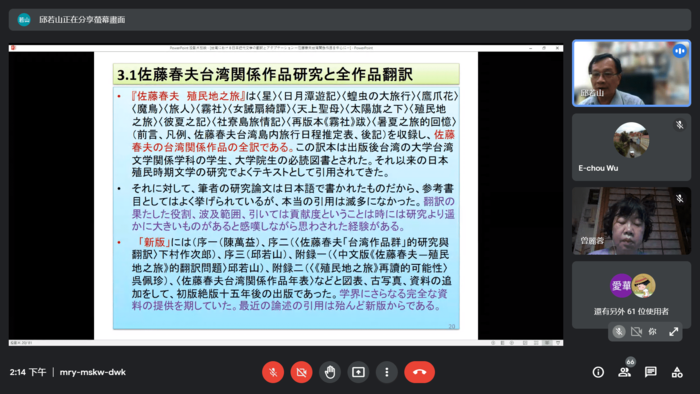The width and height of the screenshot is (700, 394).
Task: Open the in-call chat panel
Action: coord(650,372)
